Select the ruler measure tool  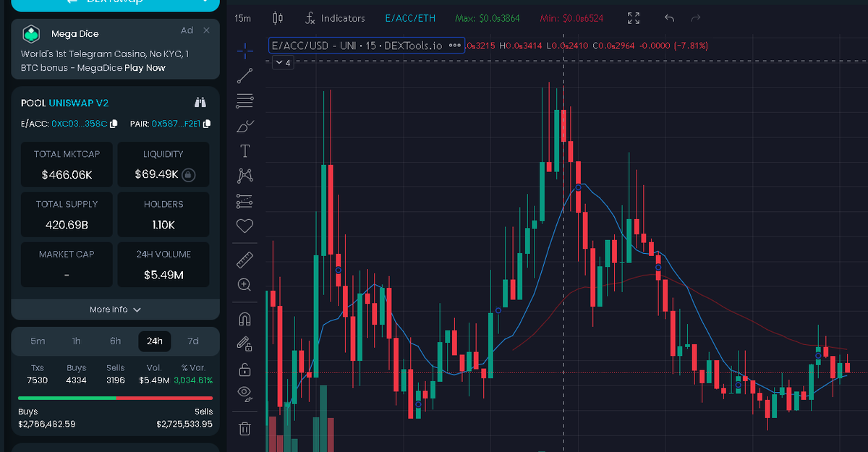[x=244, y=259]
